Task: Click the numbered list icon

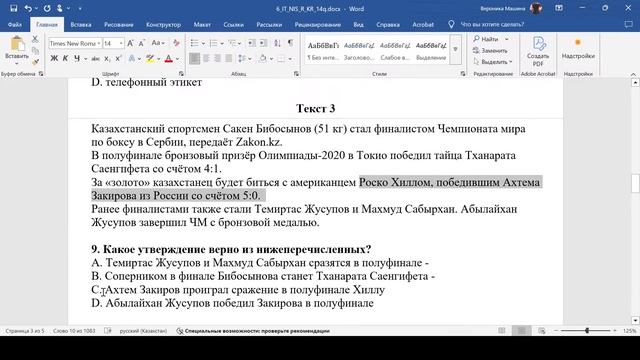Action: [x=213, y=43]
